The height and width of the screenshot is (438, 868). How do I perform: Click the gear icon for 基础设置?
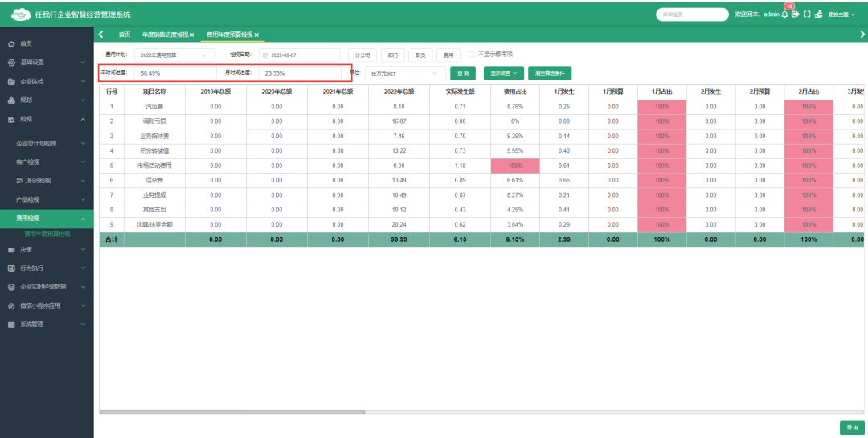tap(11, 63)
